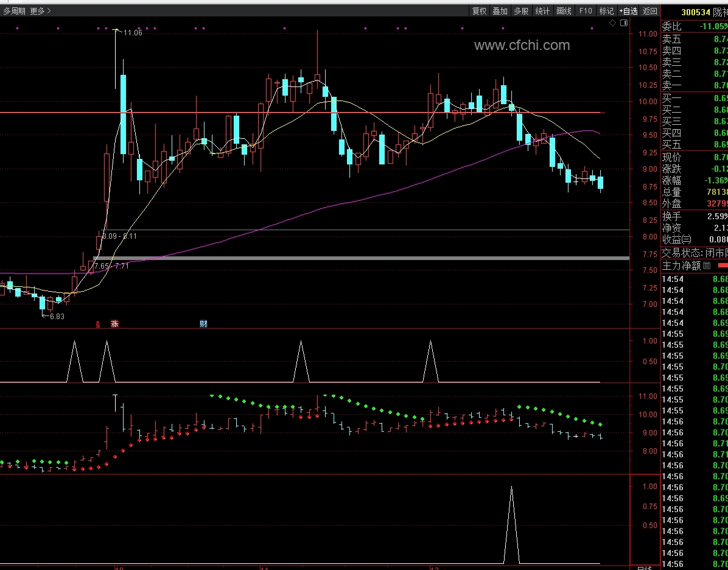
Task: Open the 复权 adjustment menu
Action: (479, 11)
